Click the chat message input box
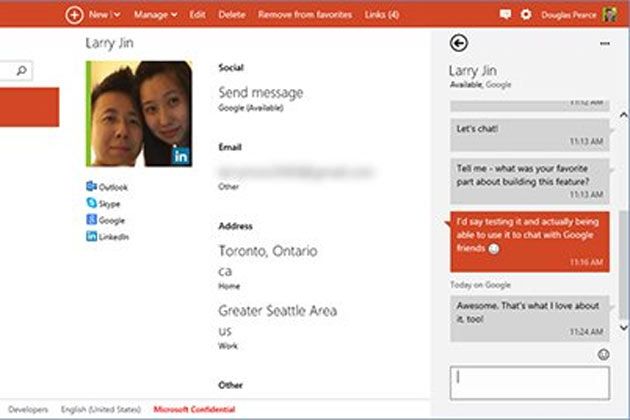This screenshot has height=420, width=630. tap(529, 383)
